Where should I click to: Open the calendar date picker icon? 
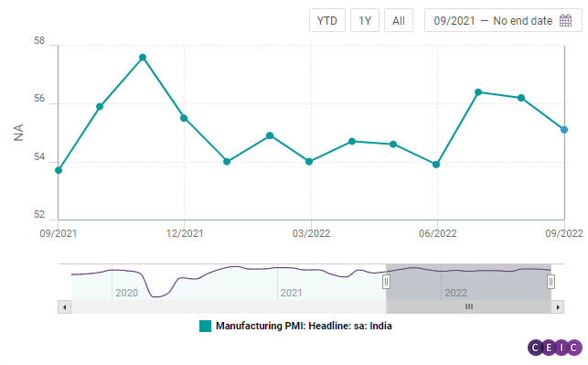click(x=565, y=20)
